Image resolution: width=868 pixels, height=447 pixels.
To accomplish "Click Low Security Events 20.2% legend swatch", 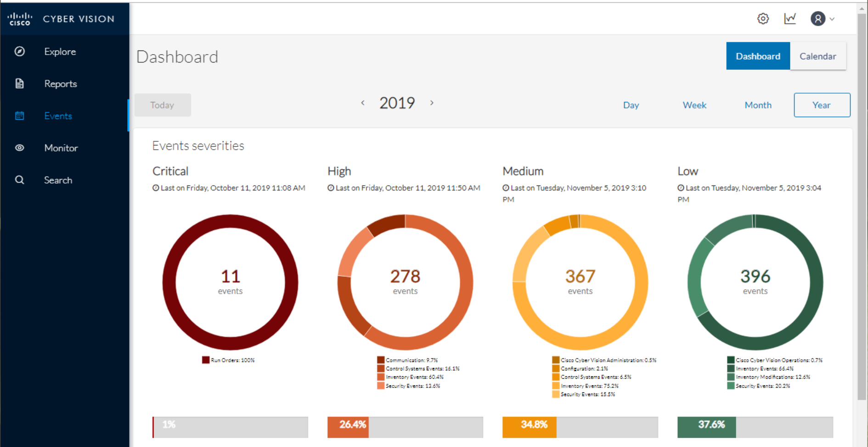I will [731, 386].
